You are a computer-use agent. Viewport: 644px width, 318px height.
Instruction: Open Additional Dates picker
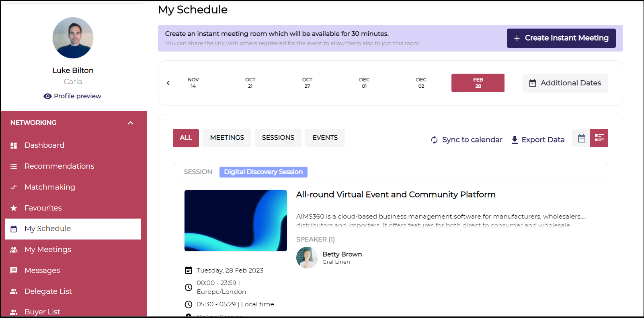(565, 83)
